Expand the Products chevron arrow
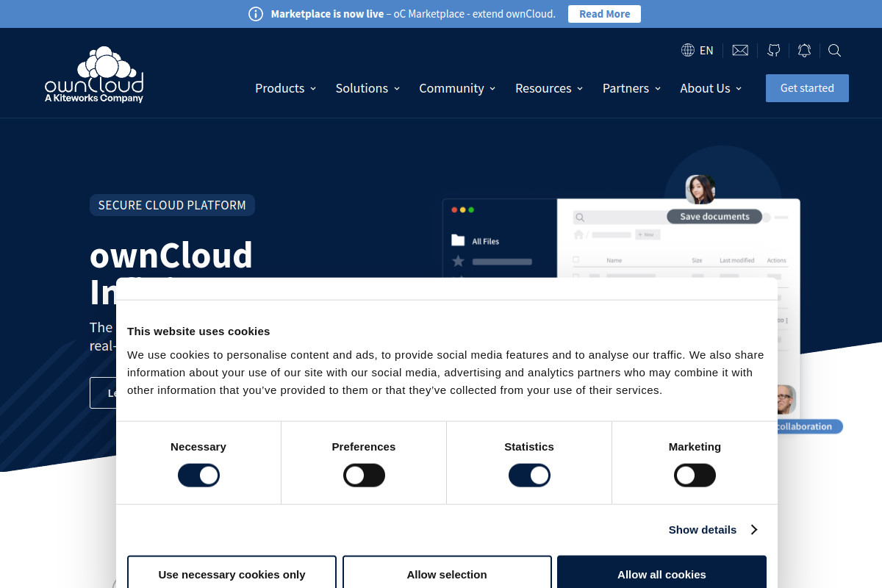The image size is (882, 588). pyautogui.click(x=313, y=89)
